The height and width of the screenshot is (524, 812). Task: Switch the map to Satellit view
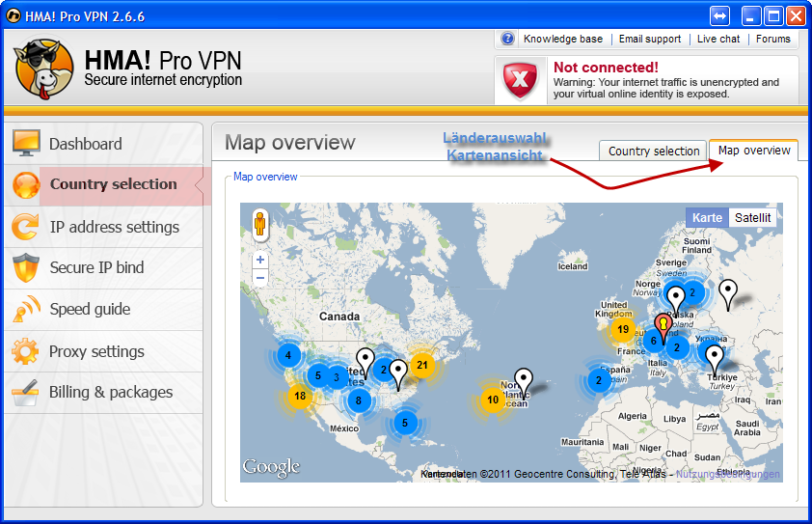tap(752, 218)
